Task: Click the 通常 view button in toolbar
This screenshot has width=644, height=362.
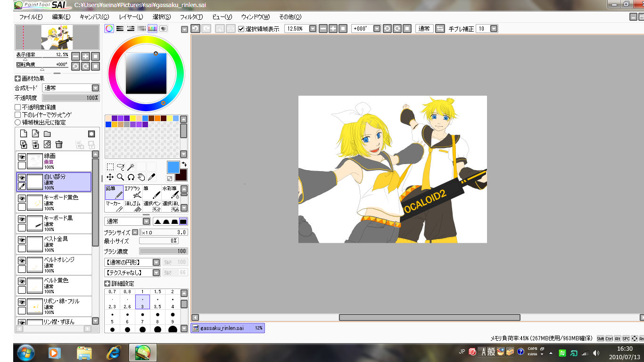Action: (424, 29)
